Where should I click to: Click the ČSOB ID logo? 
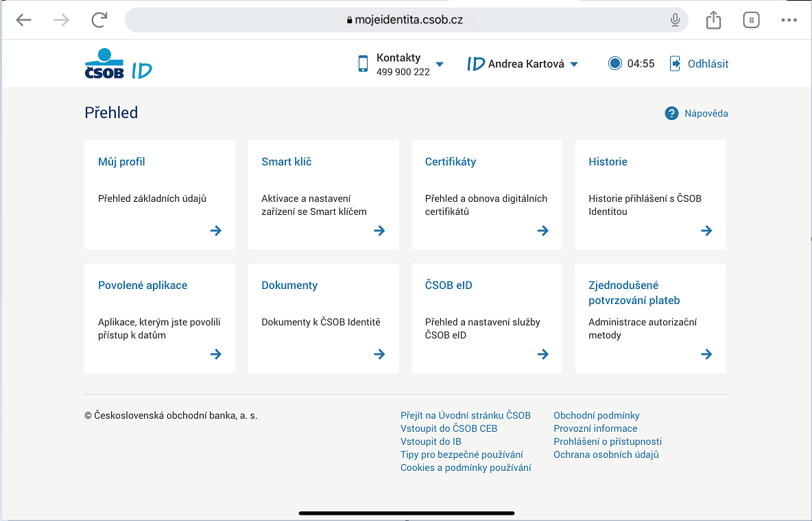click(x=118, y=64)
